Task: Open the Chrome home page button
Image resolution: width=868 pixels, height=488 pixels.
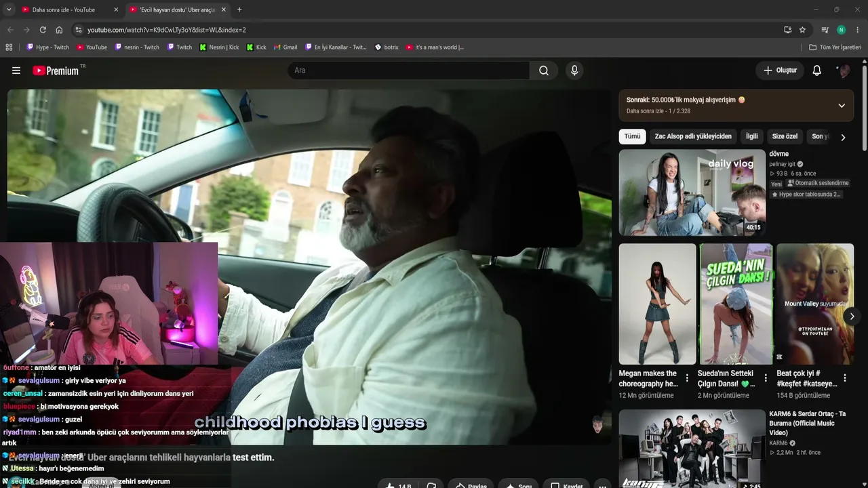Action: 59,30
